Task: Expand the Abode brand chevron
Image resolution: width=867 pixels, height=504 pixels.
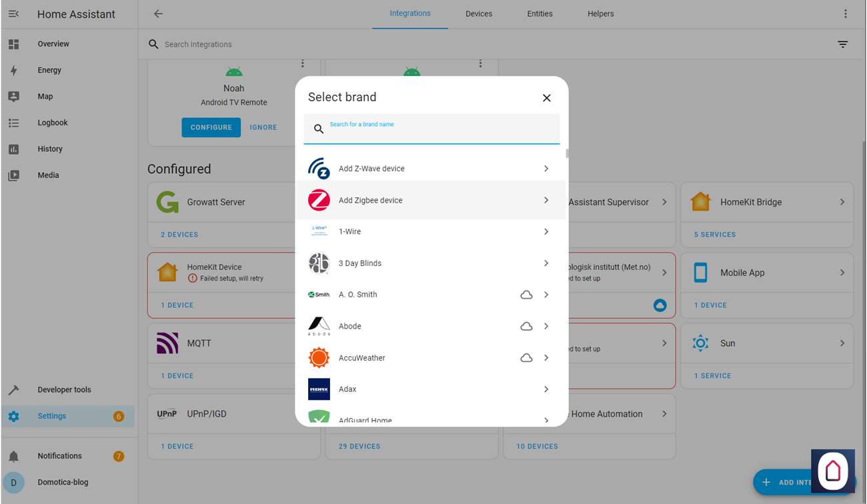Action: pos(546,326)
